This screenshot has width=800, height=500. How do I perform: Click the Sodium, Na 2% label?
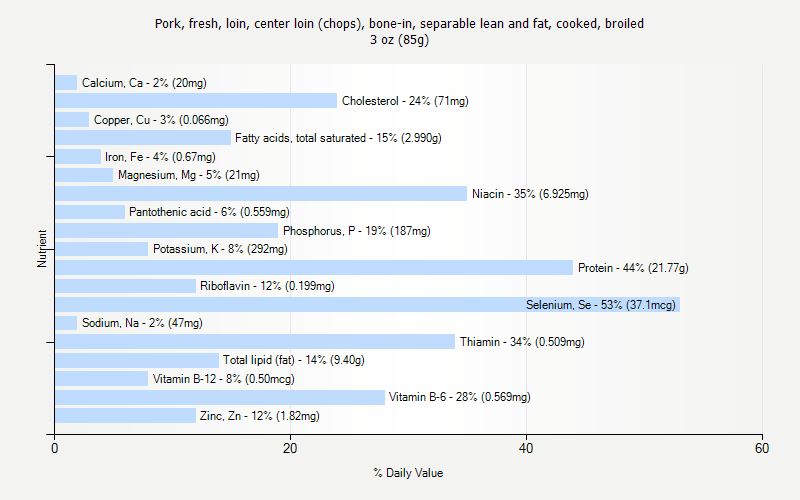pyautogui.click(x=142, y=323)
